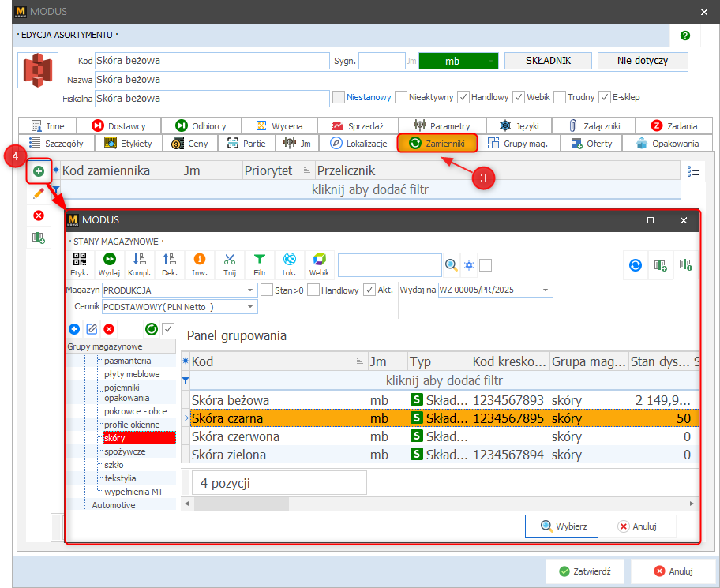
Task: Open the Lok. location tool
Action: [290, 264]
